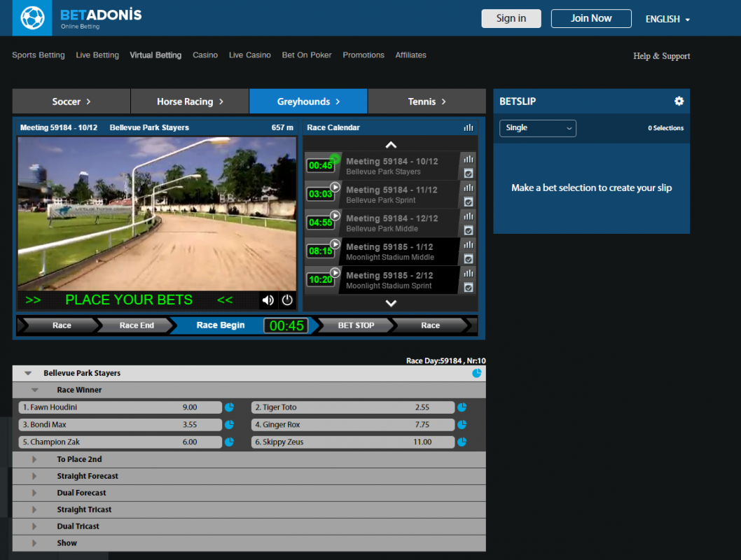Show statistics for Meeting 59184 - 10/12
Screen dimensions: 741x560
pyautogui.click(x=469, y=159)
